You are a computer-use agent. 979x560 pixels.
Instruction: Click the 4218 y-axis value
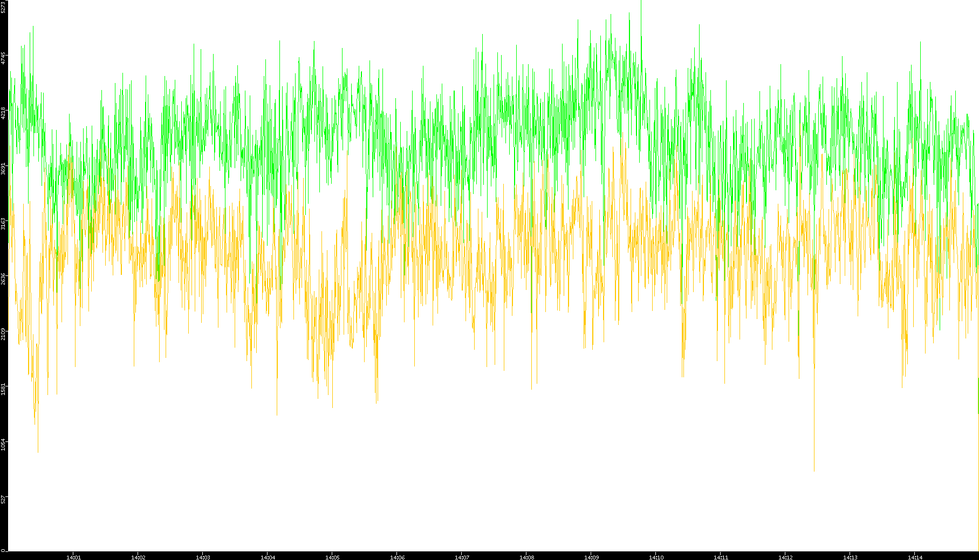4,113
